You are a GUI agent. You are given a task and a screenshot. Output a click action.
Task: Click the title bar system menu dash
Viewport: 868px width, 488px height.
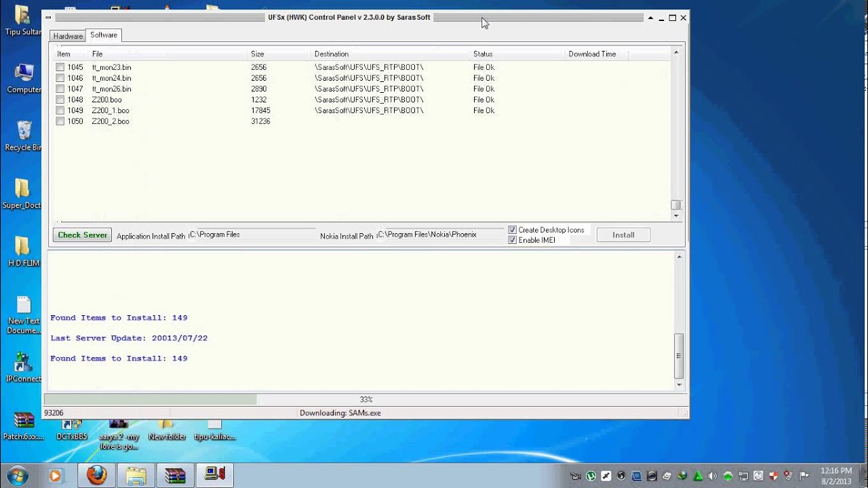point(48,18)
